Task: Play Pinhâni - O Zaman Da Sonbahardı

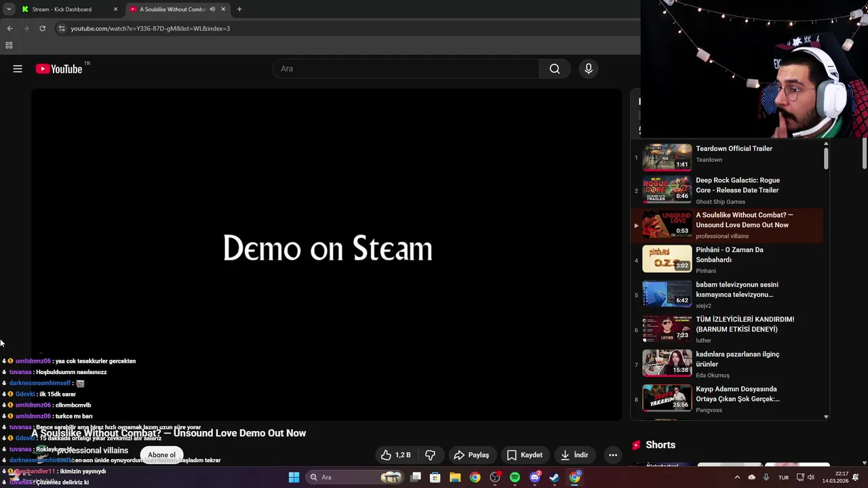Action: point(730,255)
